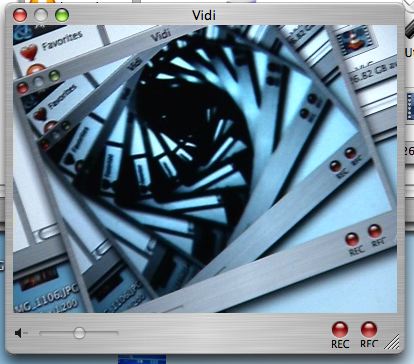The width and height of the screenshot is (414, 364).
Task: Minimize Vidi using the gray button
Action: coord(41,15)
